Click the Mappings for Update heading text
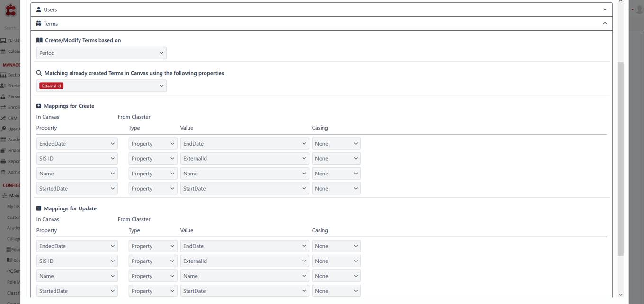Image resolution: width=644 pixels, height=304 pixels. pos(70,208)
